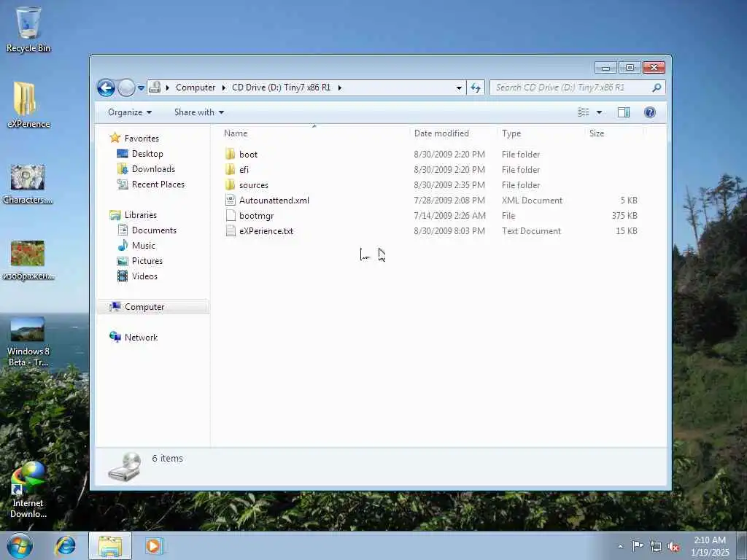Open the Windows Start menu
The height and width of the screenshot is (560, 747).
click(20, 545)
